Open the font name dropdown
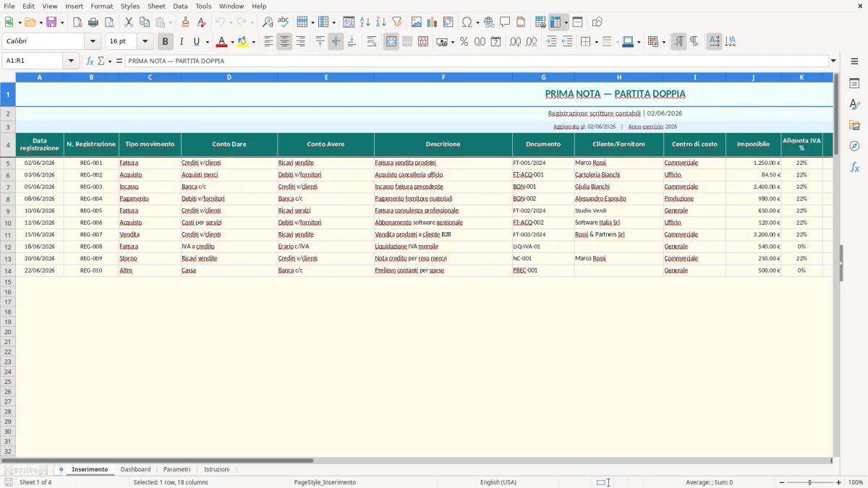This screenshot has height=488, width=868. point(93,42)
